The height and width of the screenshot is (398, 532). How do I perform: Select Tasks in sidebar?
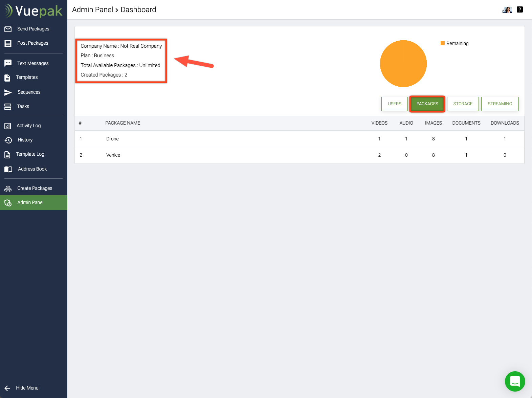click(x=23, y=106)
